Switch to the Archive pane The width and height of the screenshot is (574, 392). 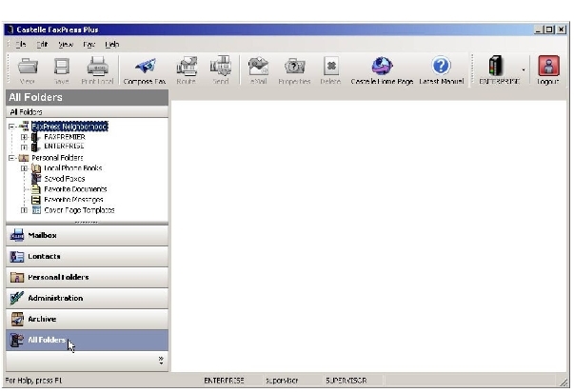click(x=88, y=319)
